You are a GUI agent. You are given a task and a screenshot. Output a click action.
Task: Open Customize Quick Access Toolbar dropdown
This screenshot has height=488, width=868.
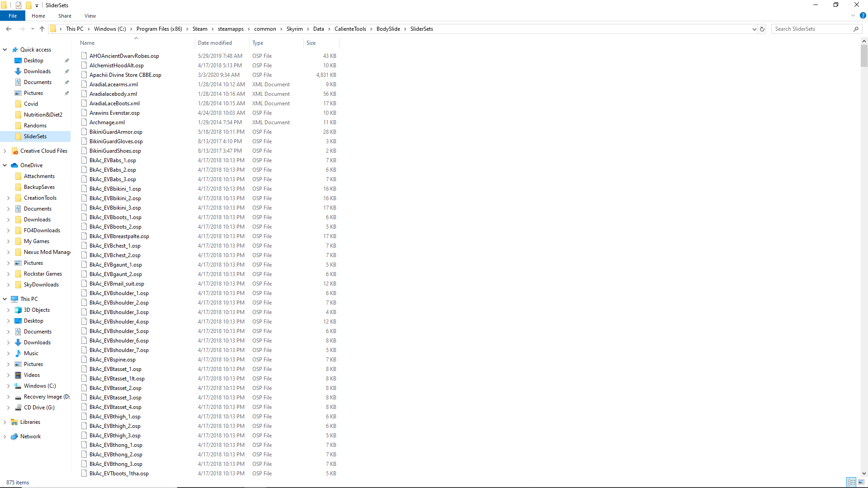tap(37, 5)
